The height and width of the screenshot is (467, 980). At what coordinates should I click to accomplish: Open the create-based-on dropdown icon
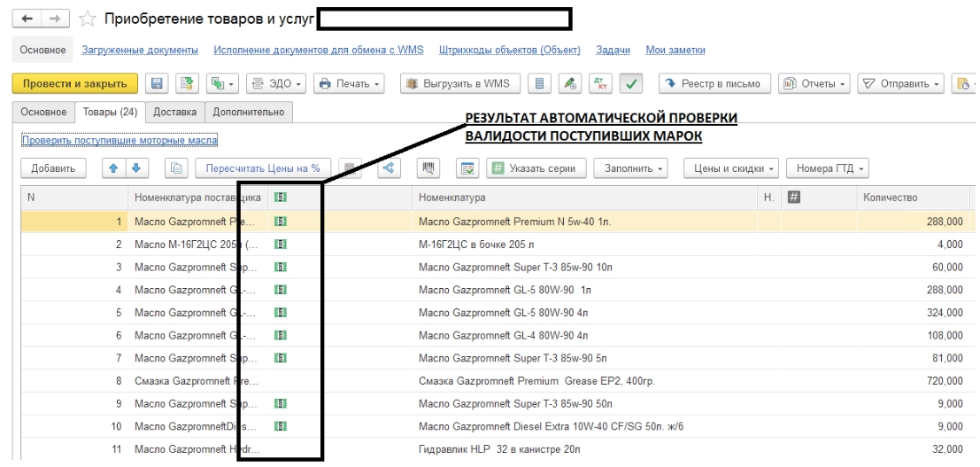point(222,83)
